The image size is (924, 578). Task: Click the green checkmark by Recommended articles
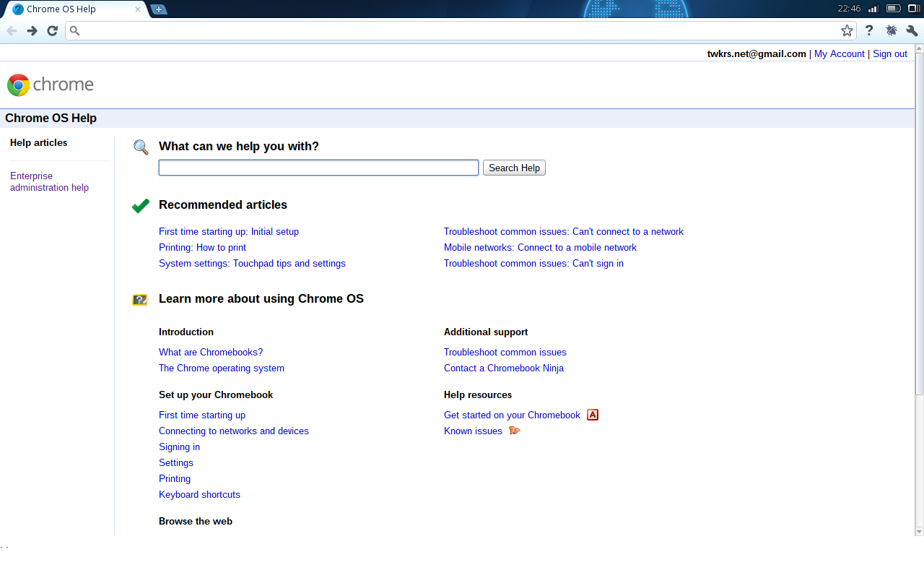[141, 206]
